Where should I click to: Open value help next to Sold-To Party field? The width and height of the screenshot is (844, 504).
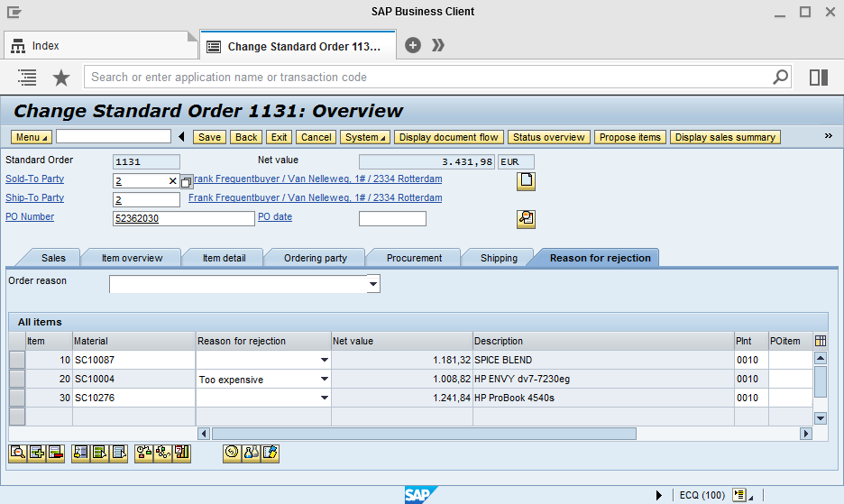click(187, 182)
